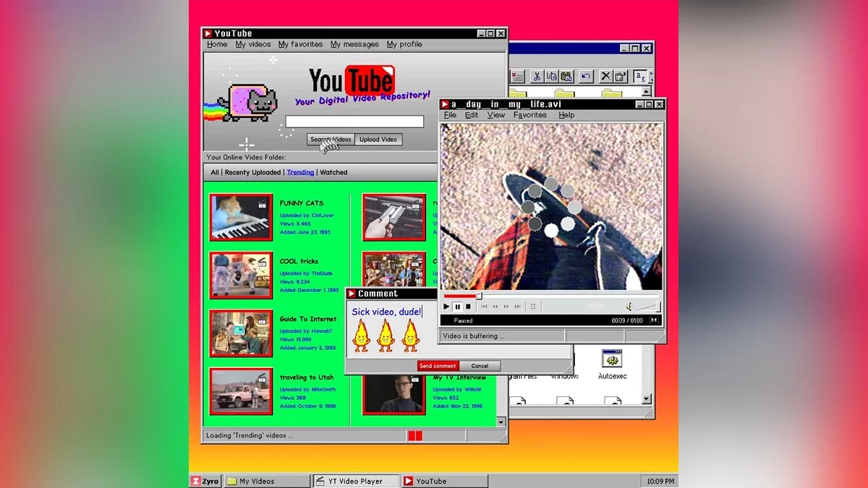This screenshot has width=868, height=488.
Task: Select the Recently Uploaded filter tab
Action: pyautogui.click(x=252, y=173)
